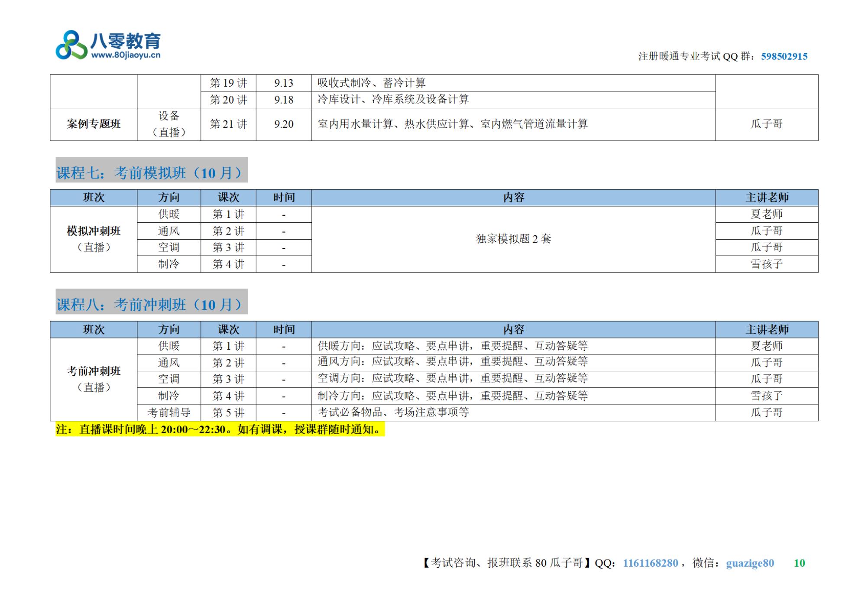Image resolution: width=868 pixels, height=614 pixels.
Task: Click cell 第 19 讲
Action: point(228,83)
